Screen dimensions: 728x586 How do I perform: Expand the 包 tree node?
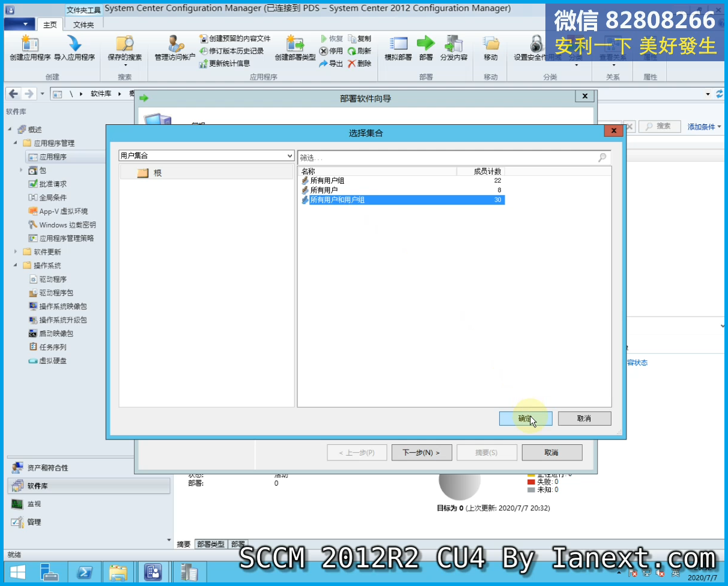(x=22, y=171)
